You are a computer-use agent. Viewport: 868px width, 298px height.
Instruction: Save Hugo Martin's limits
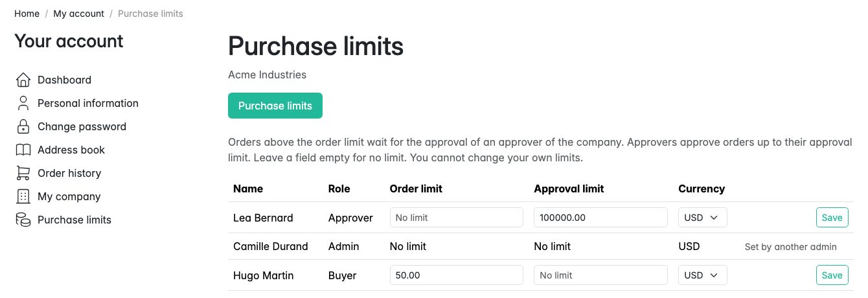point(832,275)
